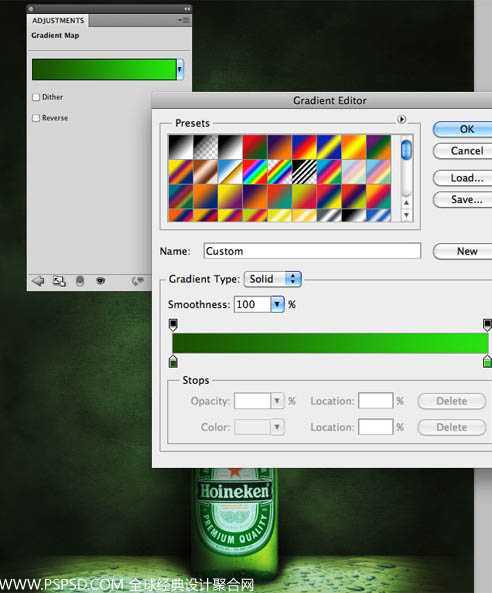Collapse the Adjustments panel with the double arrows

coord(187,8)
